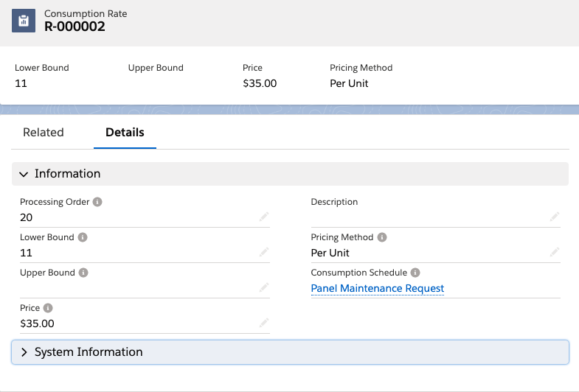Image resolution: width=579 pixels, height=392 pixels.
Task: Edit Upper Bound using pencil icon
Action: point(264,287)
